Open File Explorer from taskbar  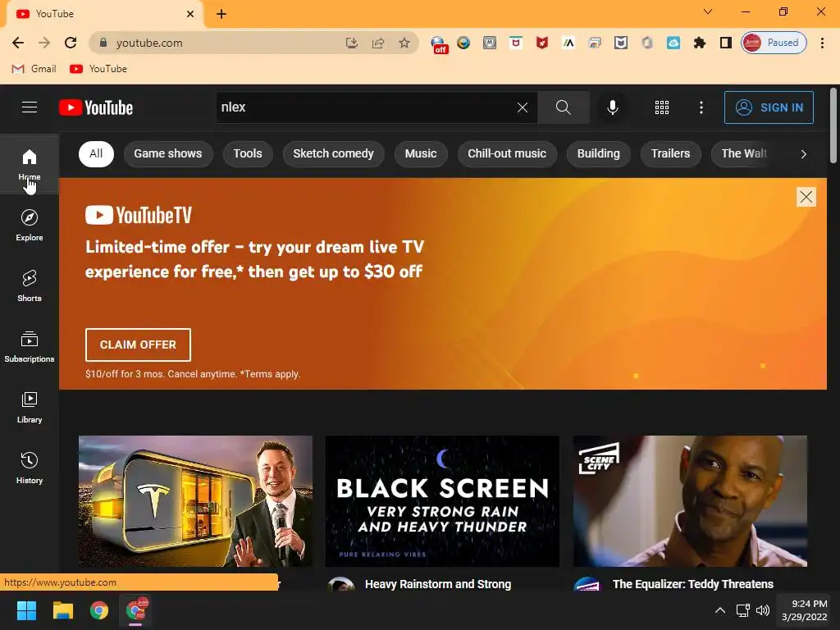[x=62, y=610]
